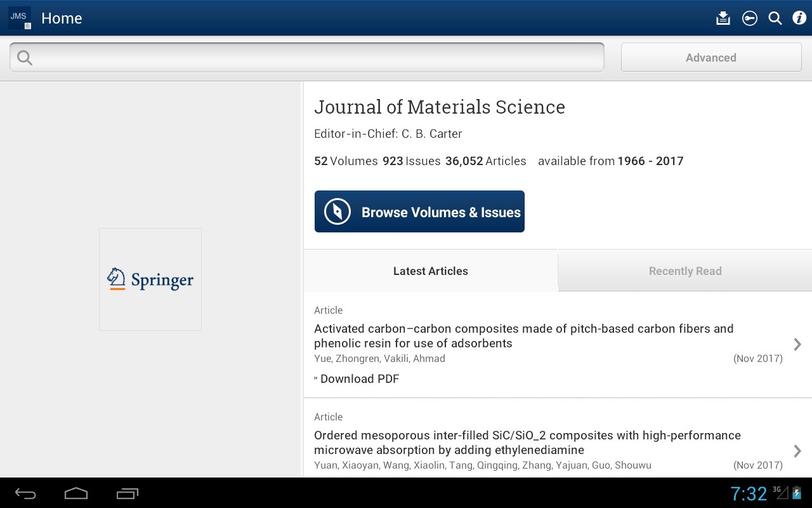This screenshot has width=812, height=508.
Task: Switch to the Recently Read tab
Action: tap(685, 271)
